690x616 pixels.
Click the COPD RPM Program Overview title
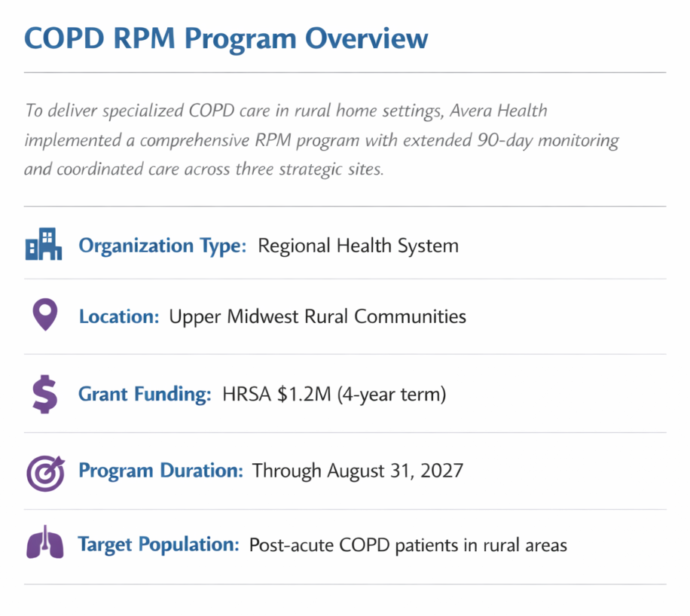tap(225, 38)
